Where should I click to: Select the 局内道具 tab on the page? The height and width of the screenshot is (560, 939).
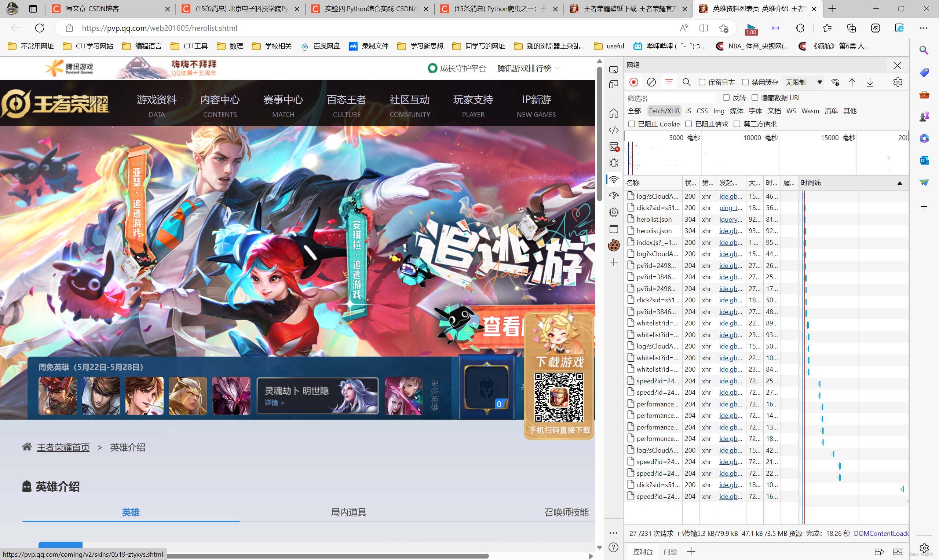[348, 512]
